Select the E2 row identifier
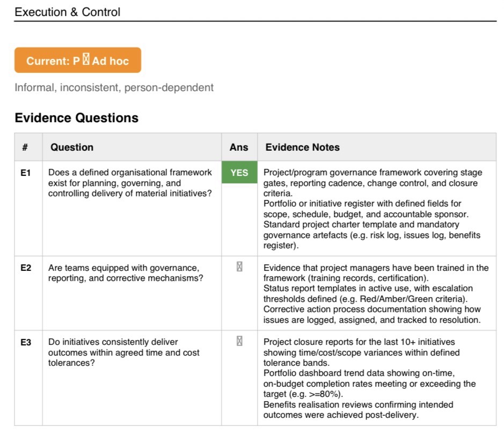Image resolution: width=504 pixels, height=434 pixels. (x=26, y=268)
